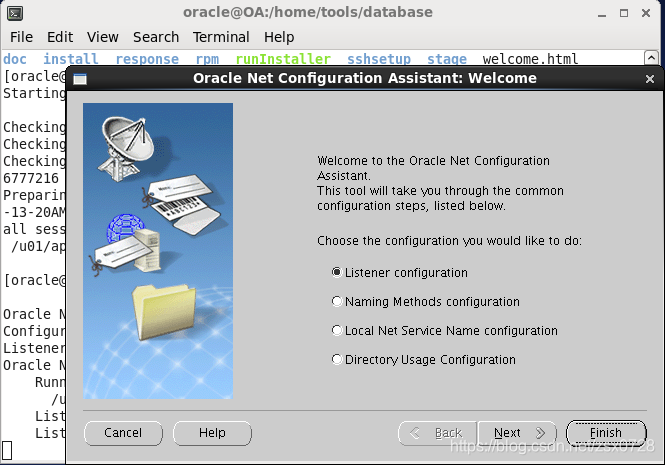
Task: Close the terminal window
Action: [x=646, y=14]
